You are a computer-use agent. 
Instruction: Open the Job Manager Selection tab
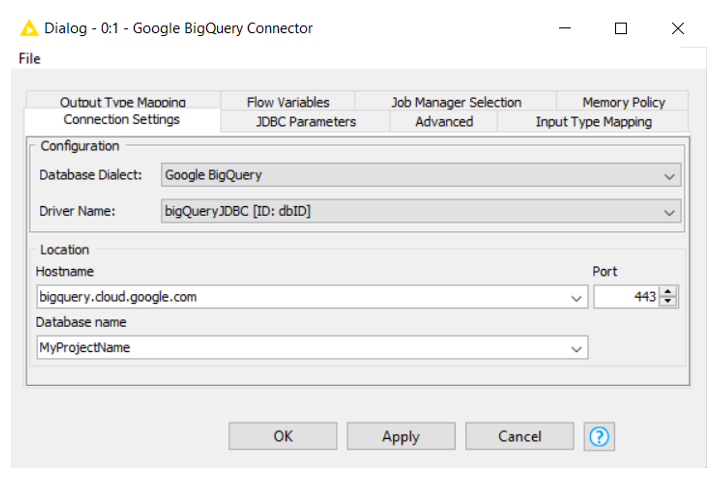click(x=456, y=102)
